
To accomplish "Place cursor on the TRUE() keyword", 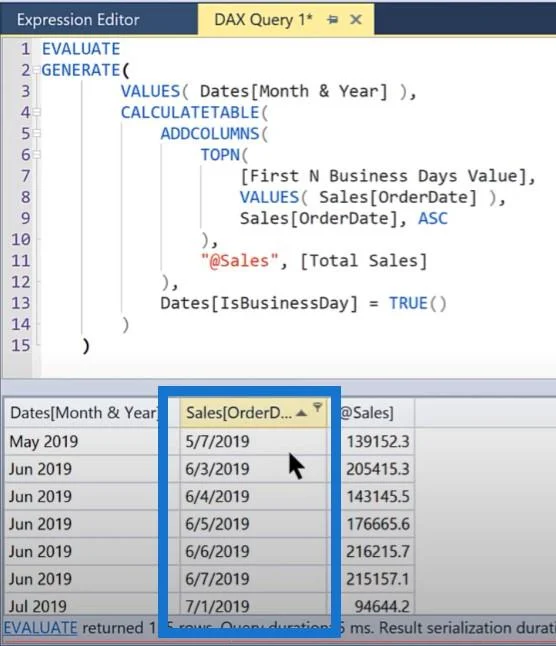I will tap(418, 303).
